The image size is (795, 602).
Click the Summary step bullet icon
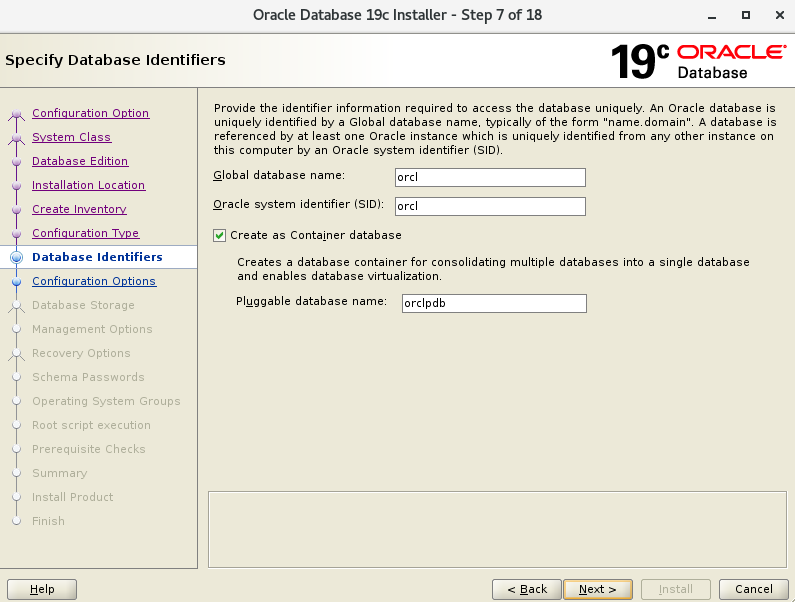pyautogui.click(x=17, y=473)
